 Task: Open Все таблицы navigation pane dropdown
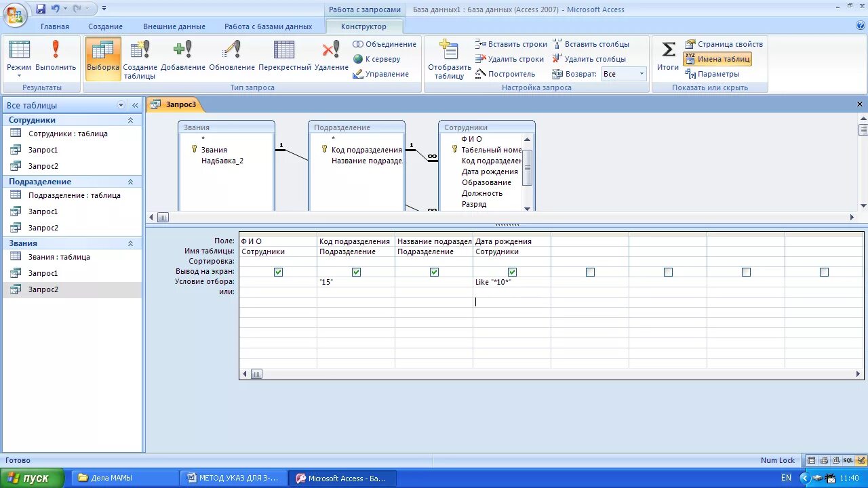[x=121, y=105]
